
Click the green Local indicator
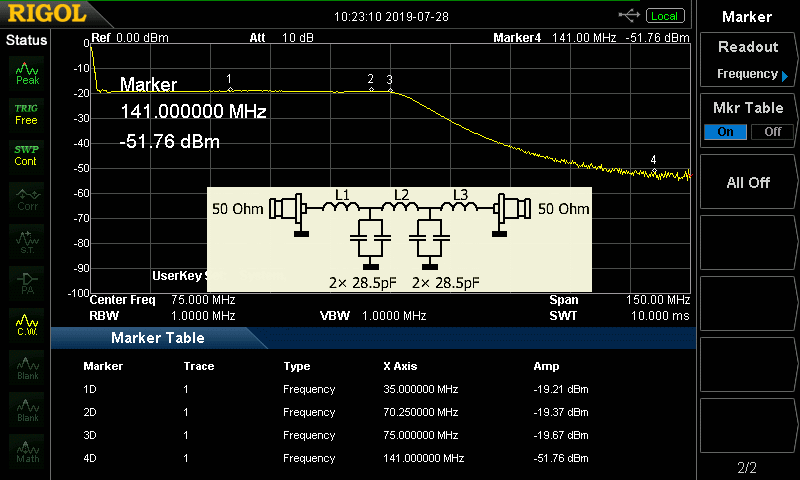point(663,16)
